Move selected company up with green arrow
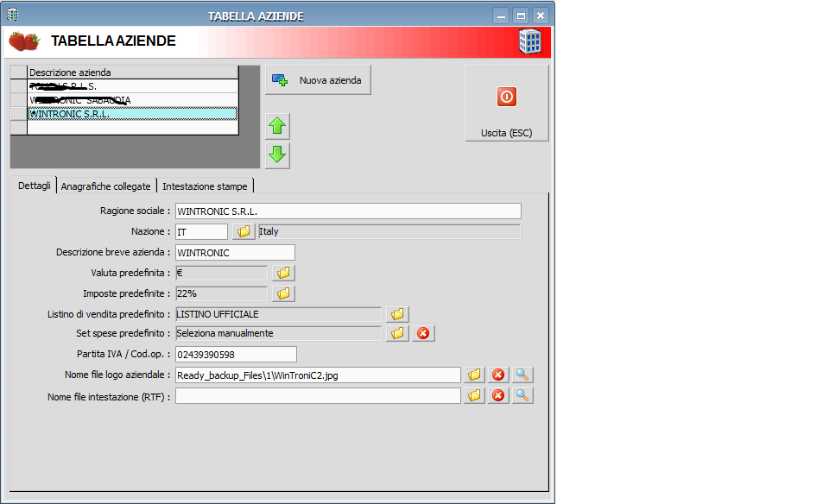Image resolution: width=829 pixels, height=504 pixels. [x=277, y=126]
